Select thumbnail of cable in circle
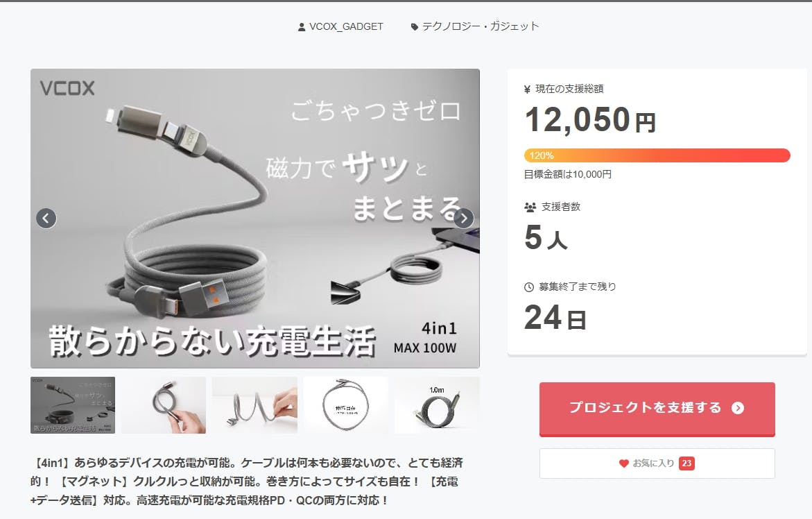Image resolution: width=812 pixels, height=519 pixels. point(345,405)
